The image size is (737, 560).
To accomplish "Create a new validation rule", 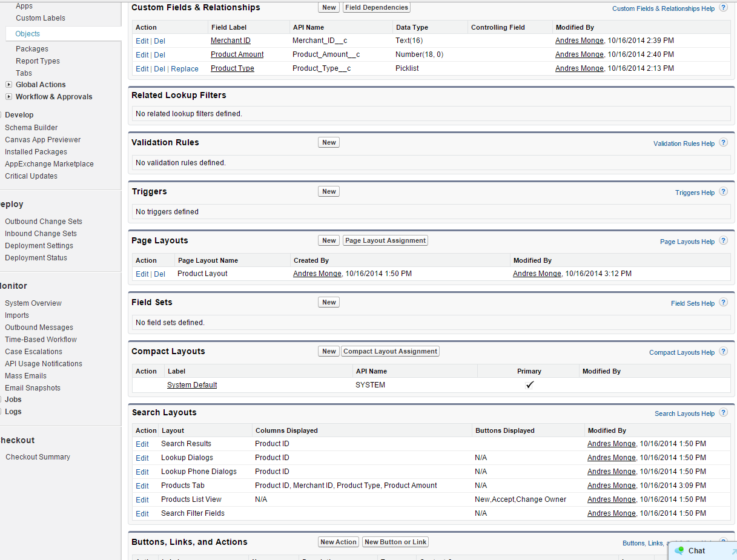I will coord(329,142).
